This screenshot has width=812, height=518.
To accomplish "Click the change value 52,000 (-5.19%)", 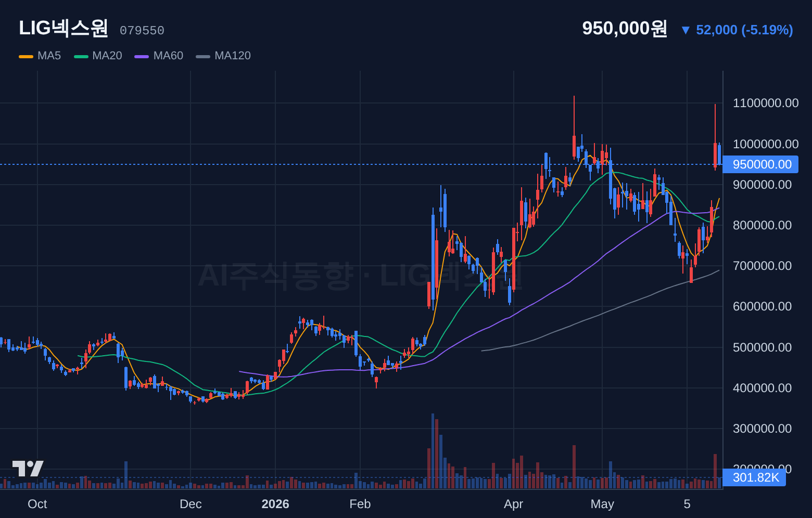I will coord(744,30).
